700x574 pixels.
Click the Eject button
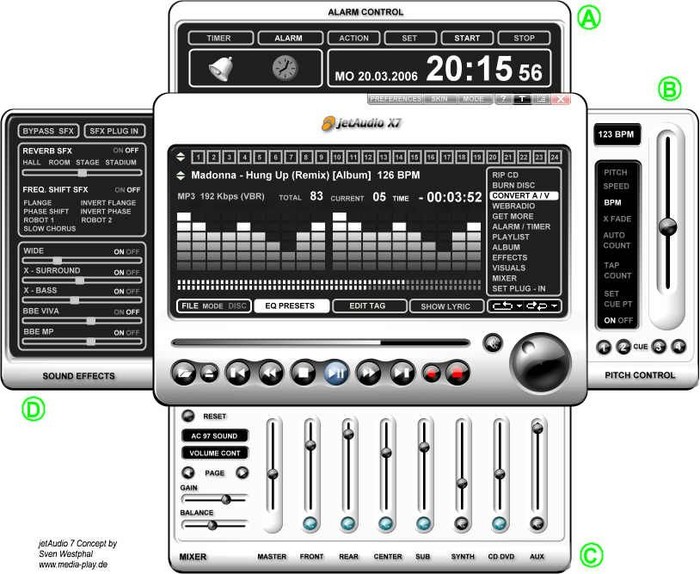tap(209, 373)
